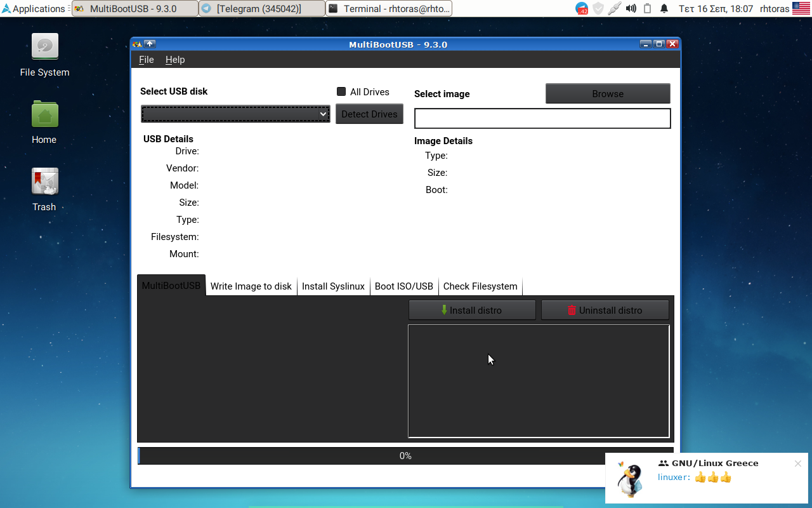This screenshot has width=812, height=508.
Task: Click the Detect Drives button
Action: pyautogui.click(x=369, y=114)
